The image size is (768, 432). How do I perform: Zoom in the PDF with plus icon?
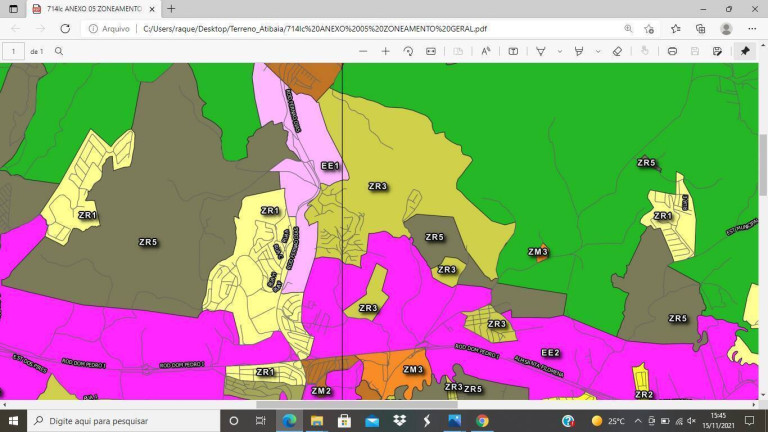click(385, 51)
